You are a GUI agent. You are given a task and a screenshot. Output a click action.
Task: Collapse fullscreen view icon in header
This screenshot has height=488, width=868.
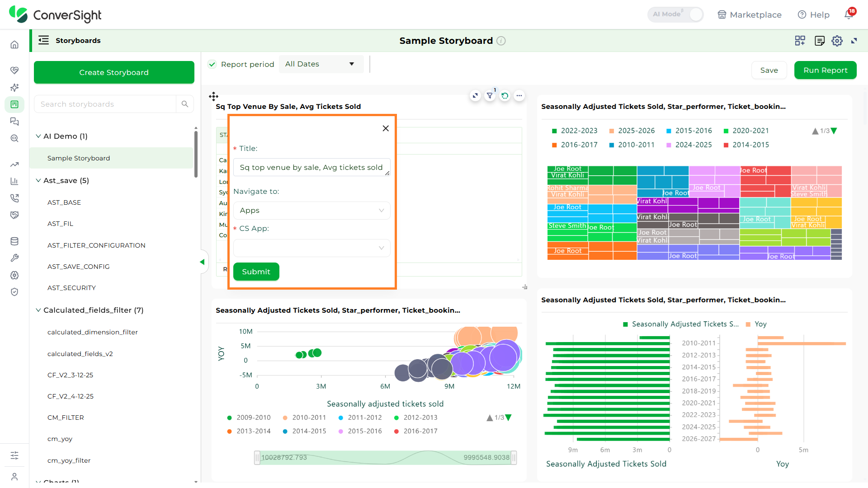coord(854,41)
